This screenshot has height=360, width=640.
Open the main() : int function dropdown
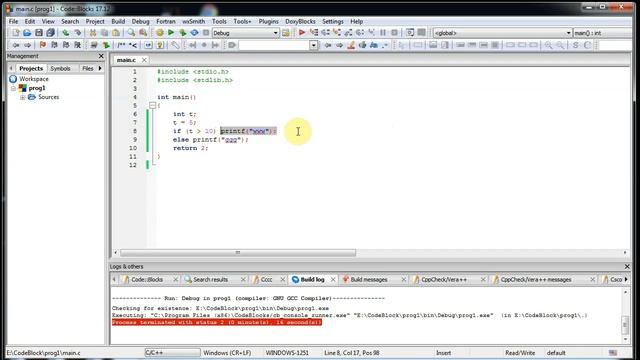click(603, 33)
